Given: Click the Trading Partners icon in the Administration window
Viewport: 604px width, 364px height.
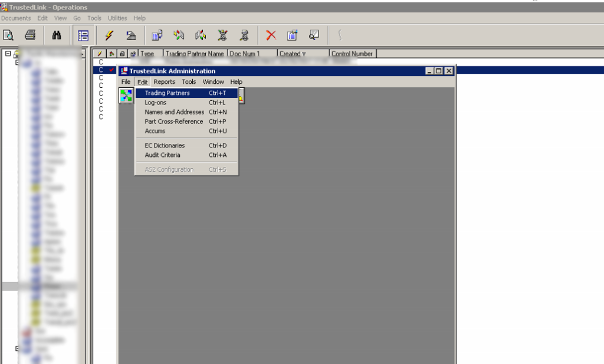Looking at the screenshot, I should pos(126,96).
